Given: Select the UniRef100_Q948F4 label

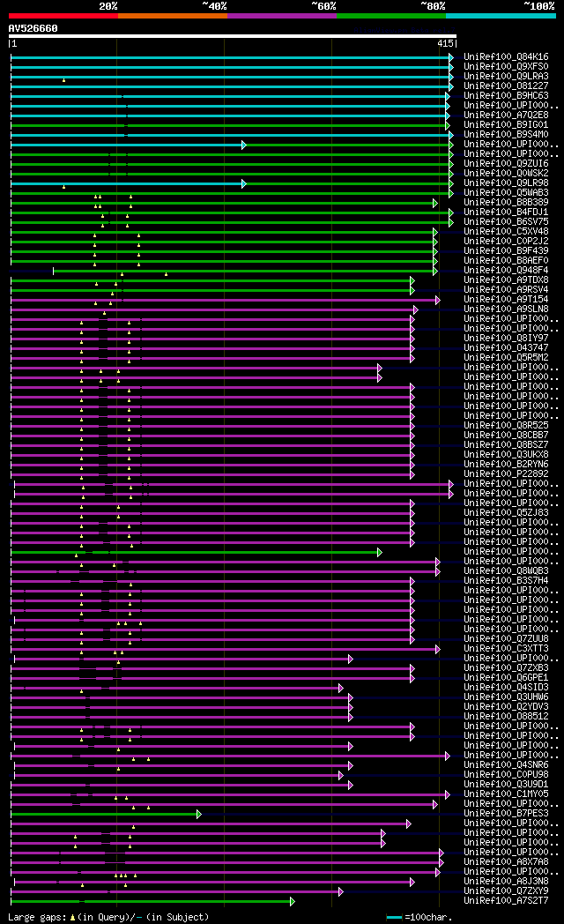Looking at the screenshot, I should coord(506,271).
